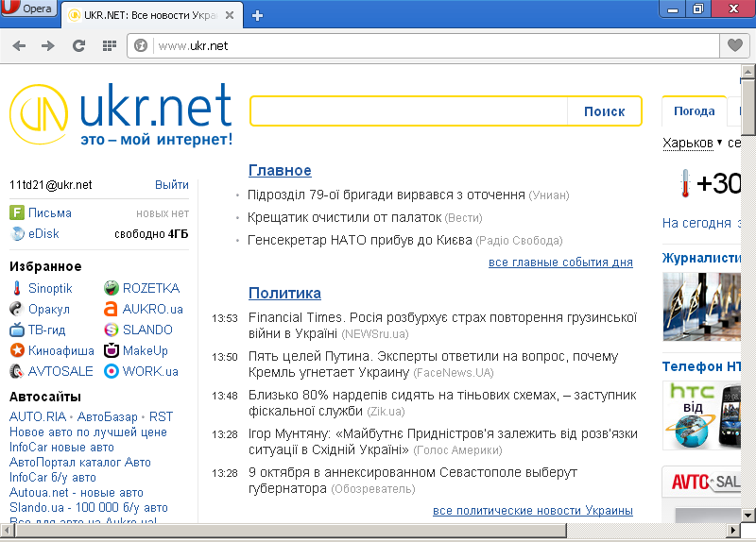Open AVTOSALE favorite icon
Screen dimensions: 756x542
17,371
